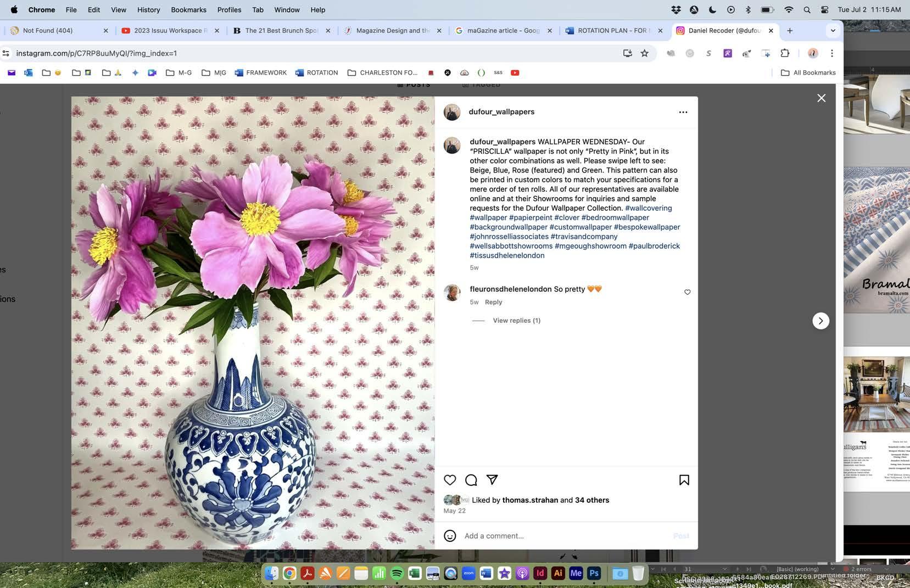The width and height of the screenshot is (910, 588).
Task: Open Chrome three-dot menu
Action: click(x=832, y=53)
